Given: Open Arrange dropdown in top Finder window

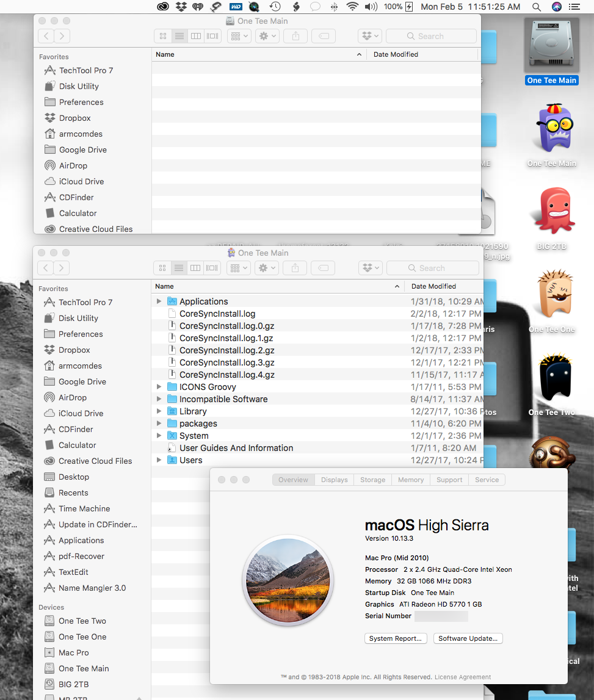Looking at the screenshot, I should (x=239, y=36).
